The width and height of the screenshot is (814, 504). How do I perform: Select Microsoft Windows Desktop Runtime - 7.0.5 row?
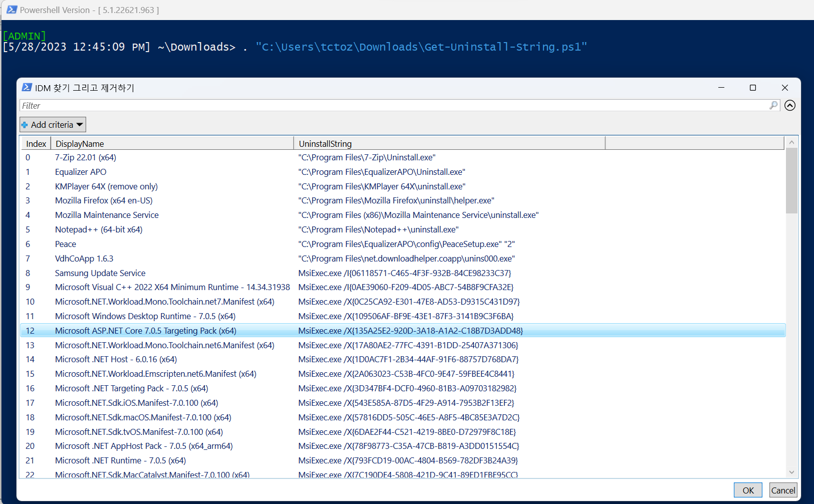click(x=403, y=316)
